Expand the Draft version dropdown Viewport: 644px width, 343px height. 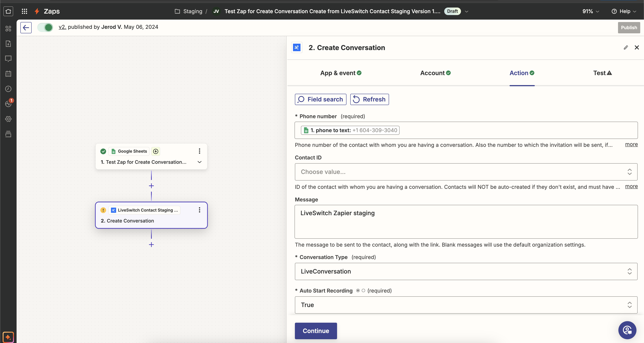(466, 11)
